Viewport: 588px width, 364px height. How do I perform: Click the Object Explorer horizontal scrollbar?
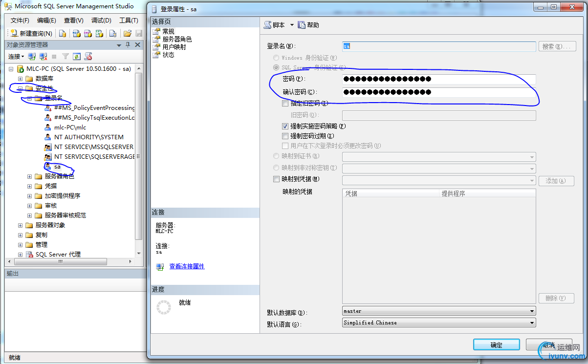point(71,261)
